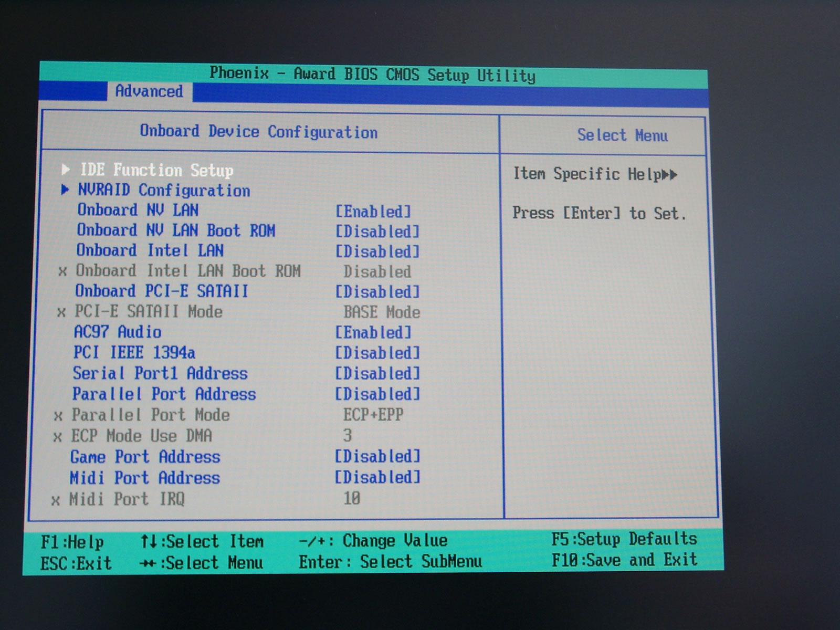The image size is (840, 630).
Task: Change Midi Port Address value
Action: [x=377, y=477]
